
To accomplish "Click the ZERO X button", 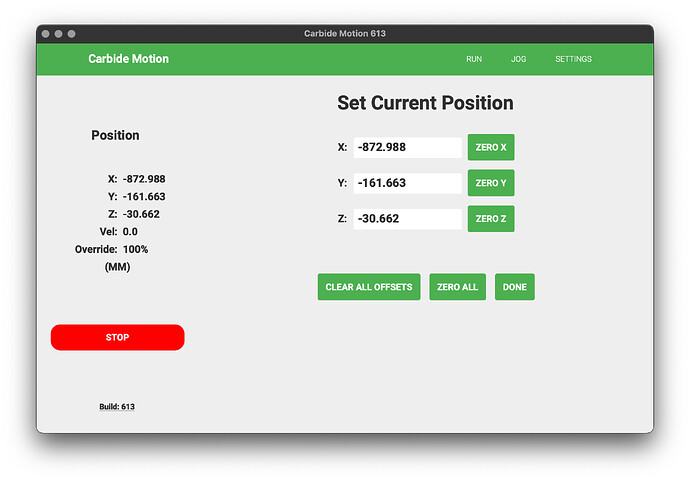I will (491, 147).
